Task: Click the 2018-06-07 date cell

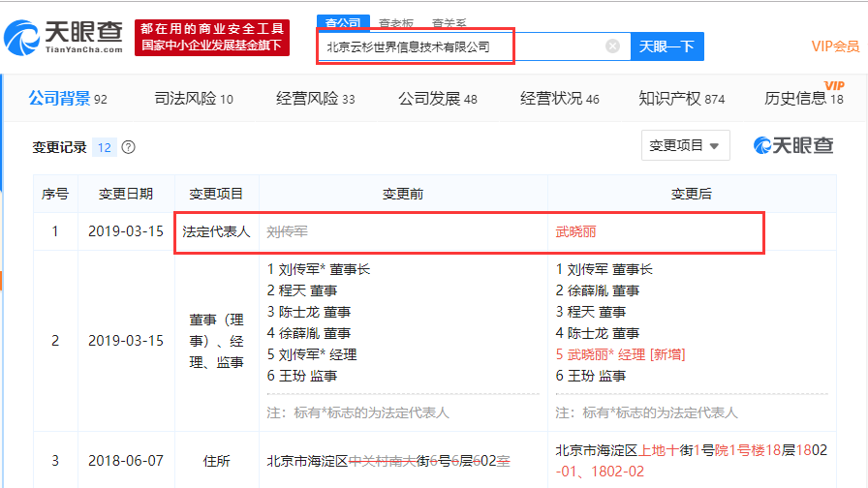Action: coord(126,461)
